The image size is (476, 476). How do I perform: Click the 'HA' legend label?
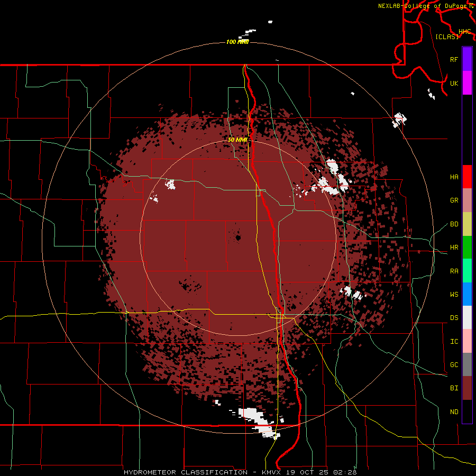454,177
